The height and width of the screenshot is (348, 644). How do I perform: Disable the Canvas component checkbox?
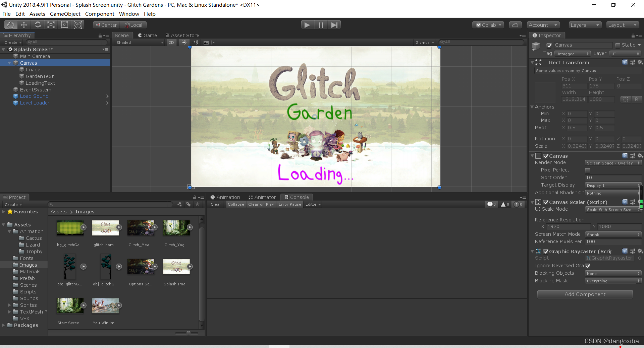pos(546,156)
